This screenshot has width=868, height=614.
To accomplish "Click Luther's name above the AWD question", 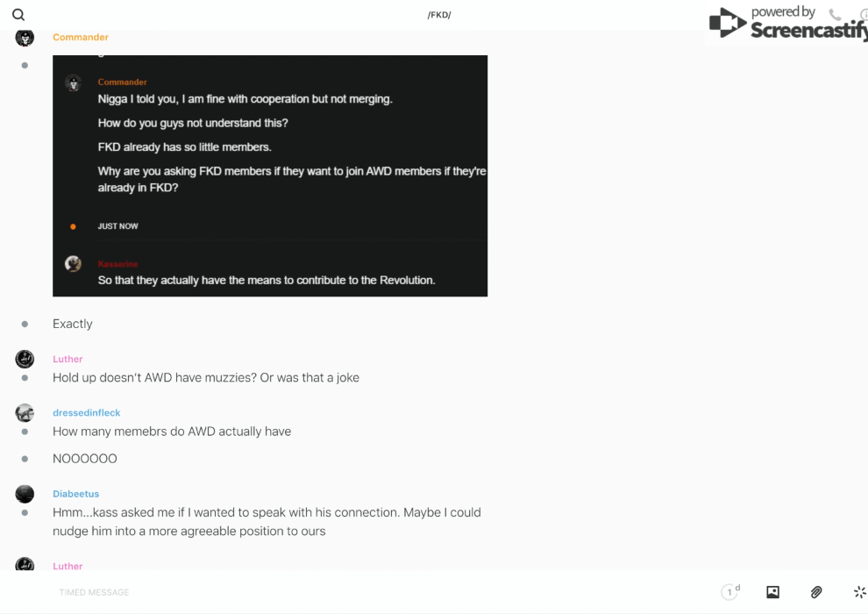I will [68, 359].
